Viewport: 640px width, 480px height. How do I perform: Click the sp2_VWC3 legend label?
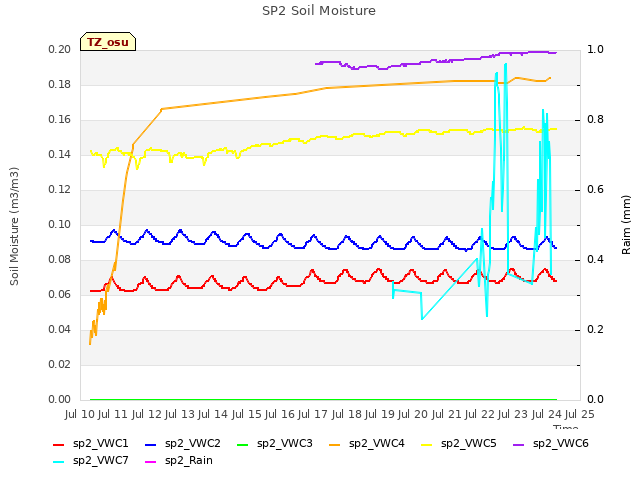point(284,443)
